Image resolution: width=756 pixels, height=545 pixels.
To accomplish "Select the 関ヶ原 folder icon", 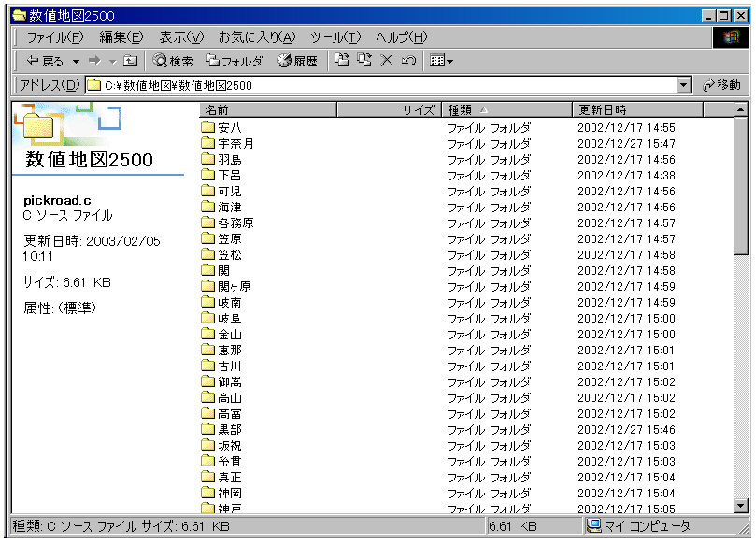I will [207, 286].
